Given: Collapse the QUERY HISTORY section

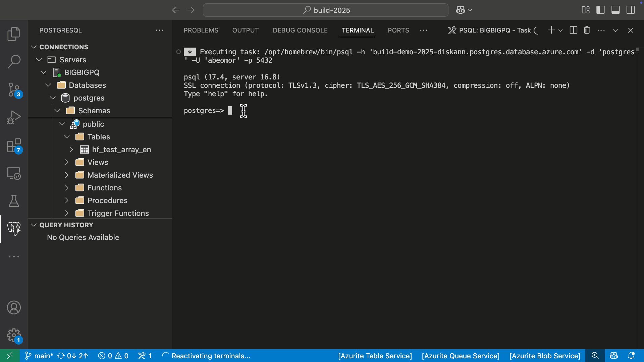Looking at the screenshot, I should coord(34,225).
